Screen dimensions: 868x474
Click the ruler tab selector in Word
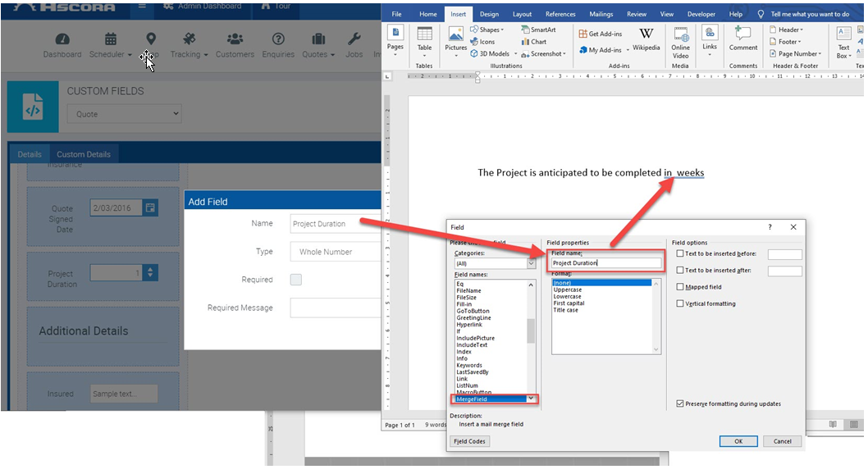(387, 76)
